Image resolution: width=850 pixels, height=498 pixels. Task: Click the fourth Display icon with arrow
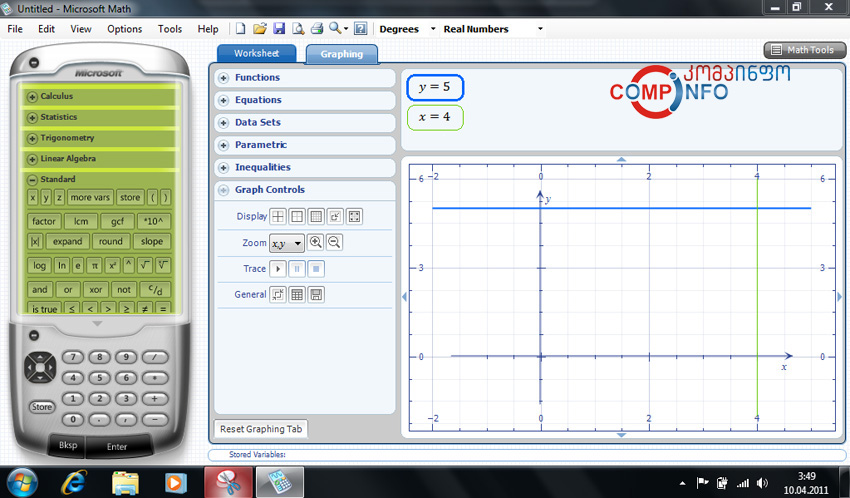tap(335, 217)
